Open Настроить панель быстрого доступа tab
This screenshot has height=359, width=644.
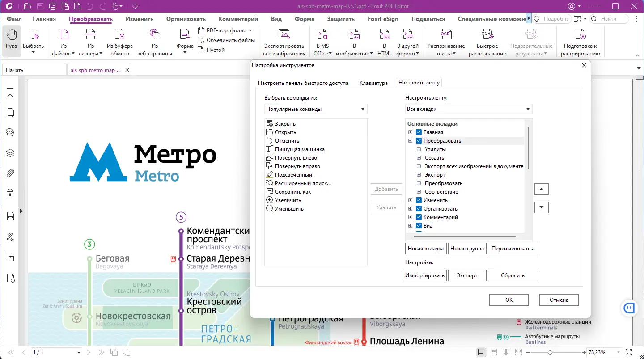pyautogui.click(x=303, y=83)
